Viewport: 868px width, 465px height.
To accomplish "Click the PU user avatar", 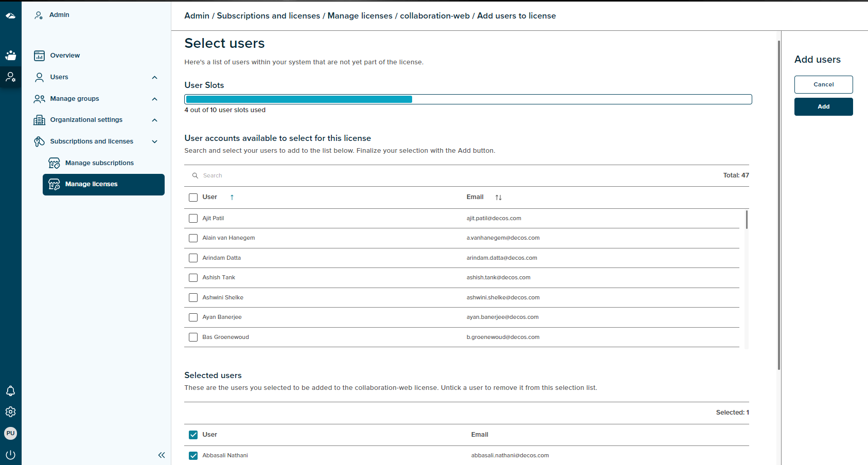I will click(10, 433).
